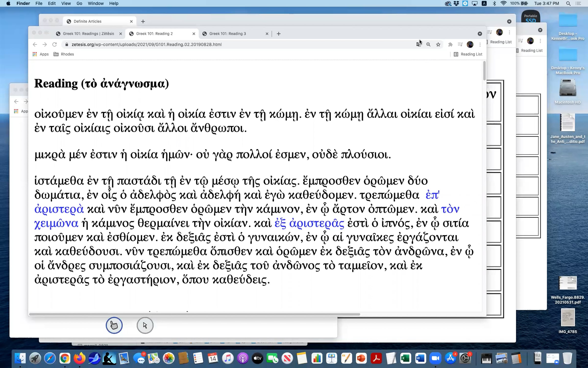Open three-dot menu in rightmost Chrome window

(x=540, y=41)
